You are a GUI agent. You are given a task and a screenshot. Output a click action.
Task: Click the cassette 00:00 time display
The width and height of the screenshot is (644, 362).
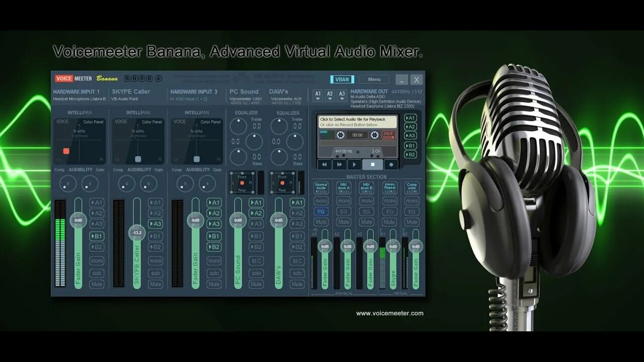pyautogui.click(x=357, y=135)
